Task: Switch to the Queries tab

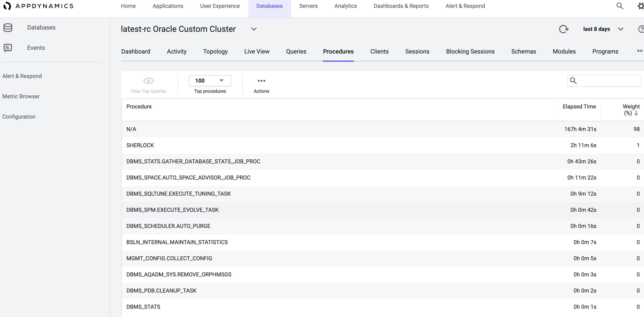Action: coord(296,51)
